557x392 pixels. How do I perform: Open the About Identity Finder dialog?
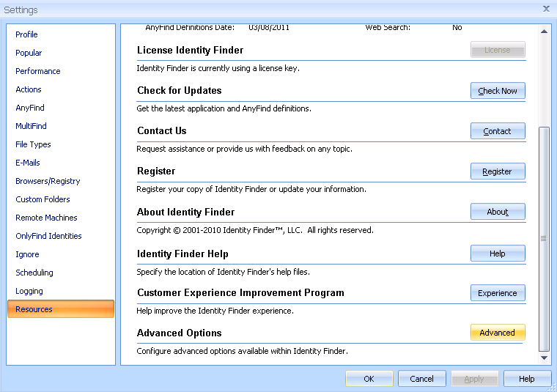pyautogui.click(x=498, y=212)
